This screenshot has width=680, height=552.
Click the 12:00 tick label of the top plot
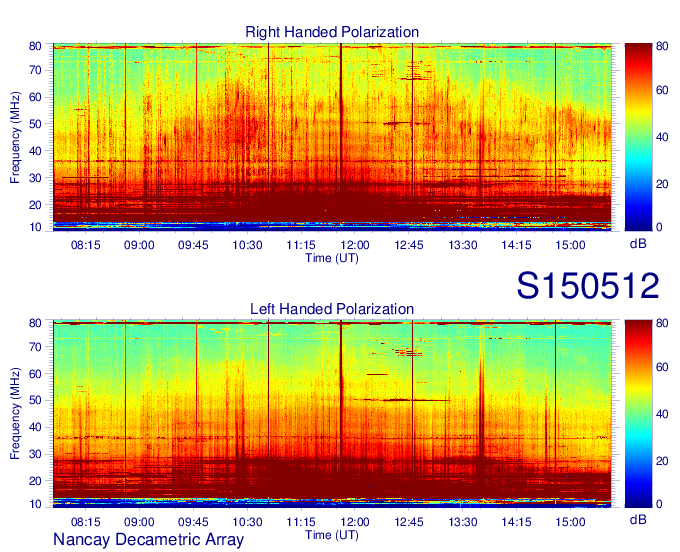(x=355, y=245)
